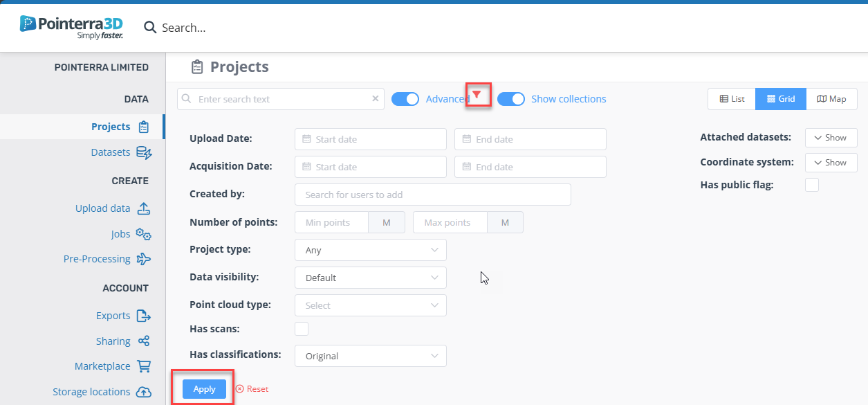Check the Has scans checkbox
This screenshot has width=868, height=405.
point(302,329)
